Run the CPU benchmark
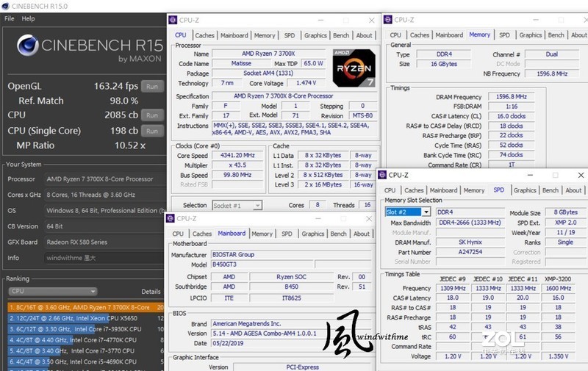 [152, 115]
